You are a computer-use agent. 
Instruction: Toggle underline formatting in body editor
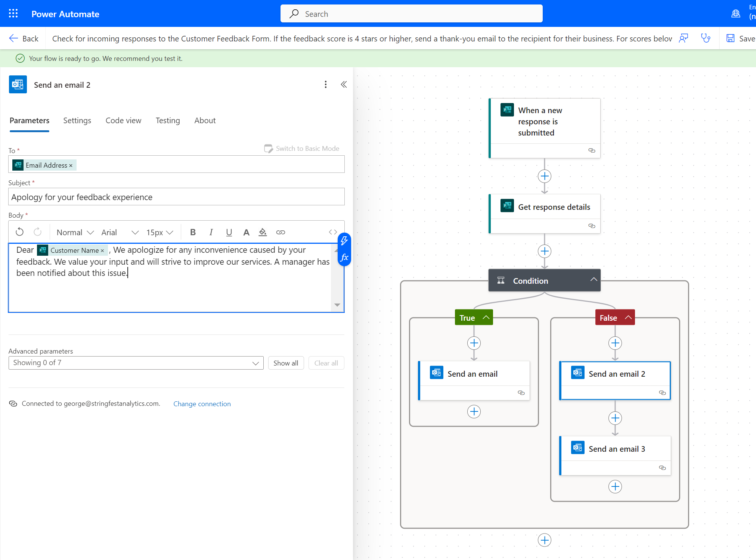click(x=229, y=232)
